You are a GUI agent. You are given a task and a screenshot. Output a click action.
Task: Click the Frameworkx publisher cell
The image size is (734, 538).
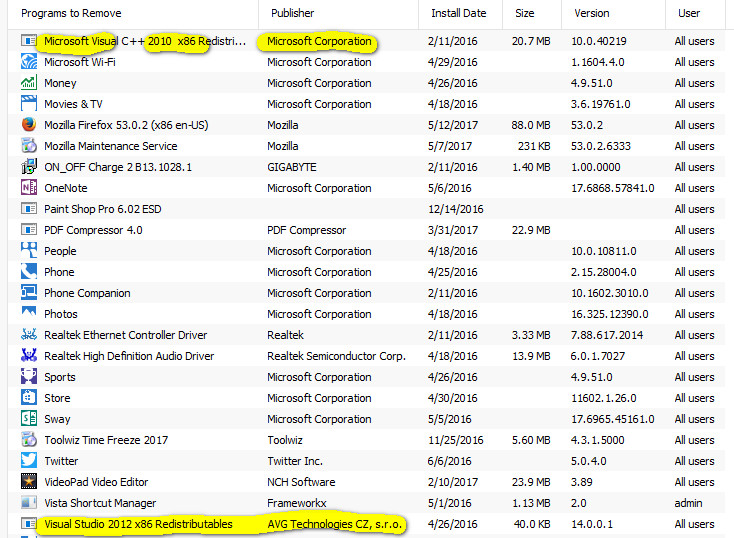coord(297,503)
